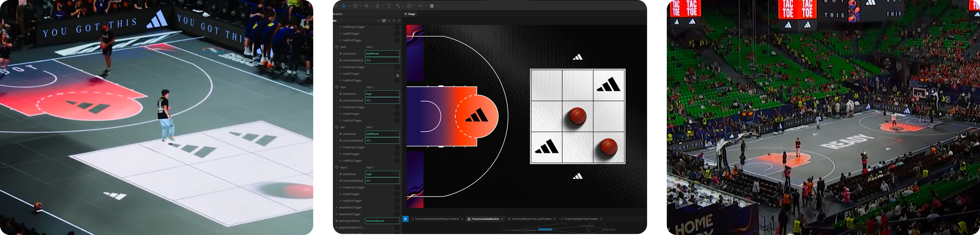Close the TictactoeBuildInResetWinnerTimeline tab
Screen dimensions: 980x235
462,219
